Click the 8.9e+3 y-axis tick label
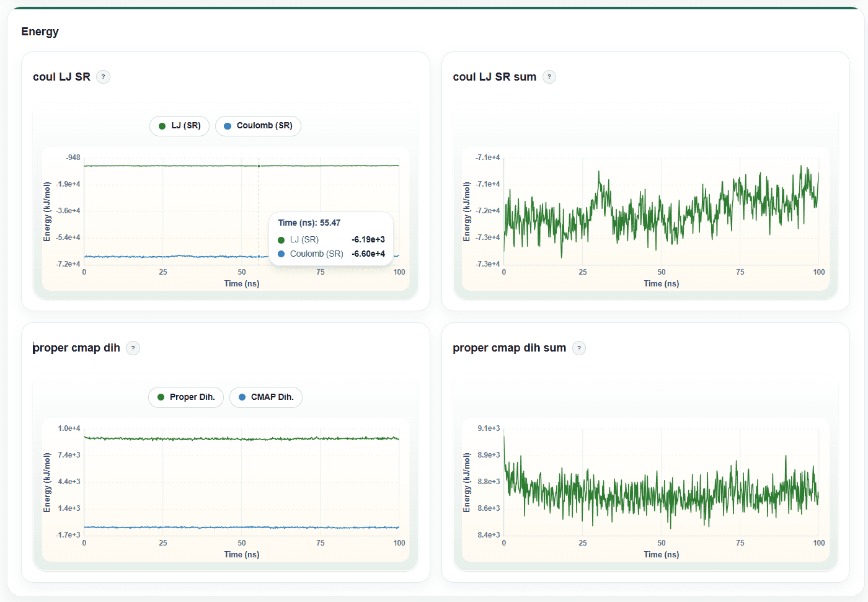 pos(489,455)
